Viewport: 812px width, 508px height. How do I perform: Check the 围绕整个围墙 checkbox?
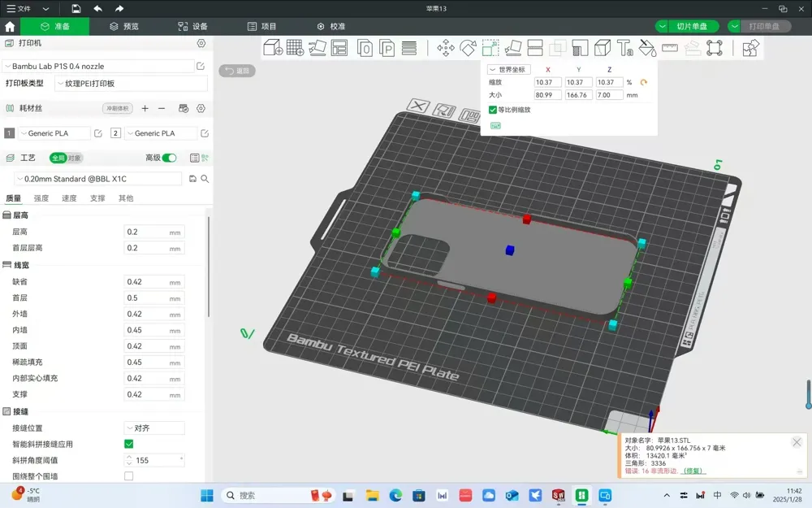(129, 476)
